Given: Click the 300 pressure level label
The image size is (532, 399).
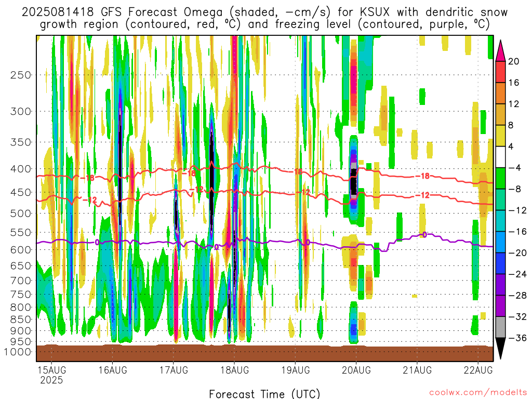Looking at the screenshot, I should (x=21, y=111).
